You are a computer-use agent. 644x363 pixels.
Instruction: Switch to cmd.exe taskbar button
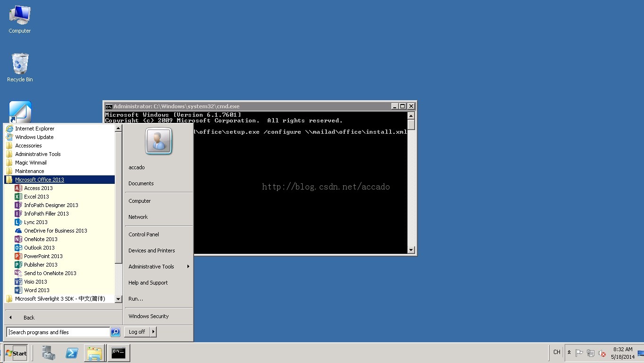(119, 353)
